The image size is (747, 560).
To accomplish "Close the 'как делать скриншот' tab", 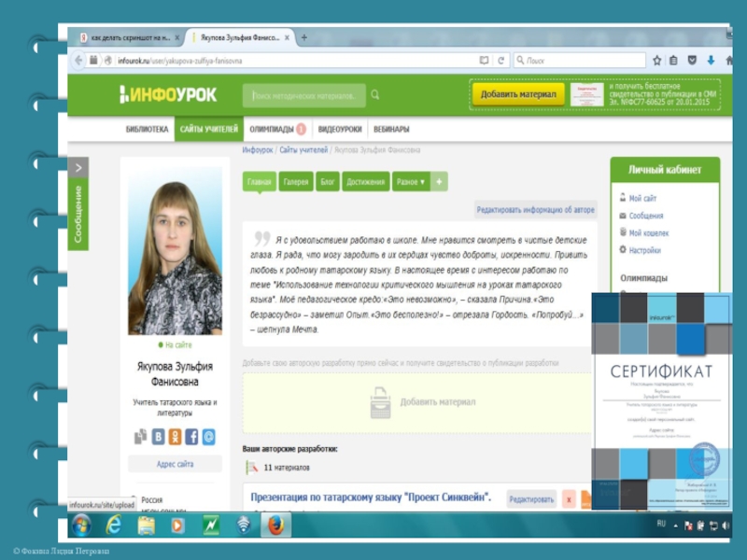I will [x=177, y=37].
